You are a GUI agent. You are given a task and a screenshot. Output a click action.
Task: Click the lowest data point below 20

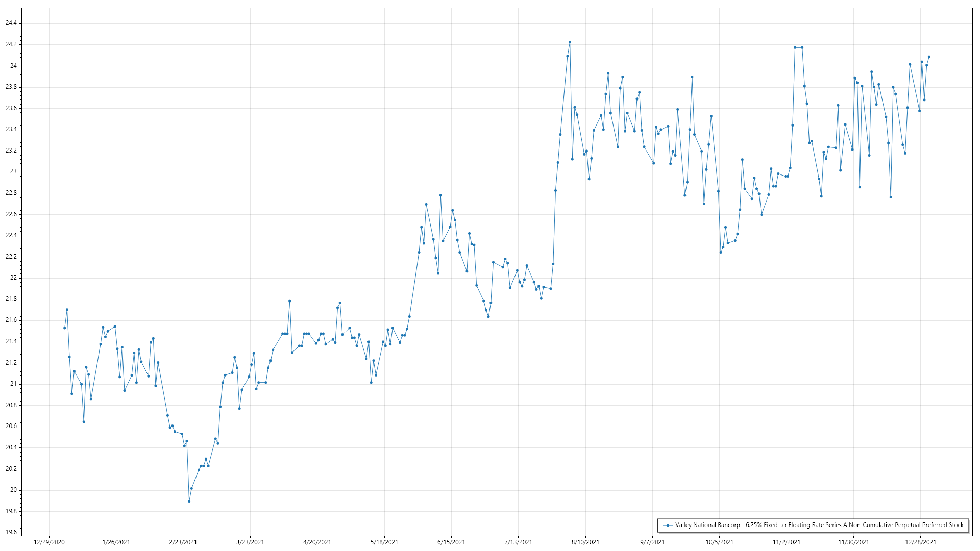pyautogui.click(x=189, y=501)
